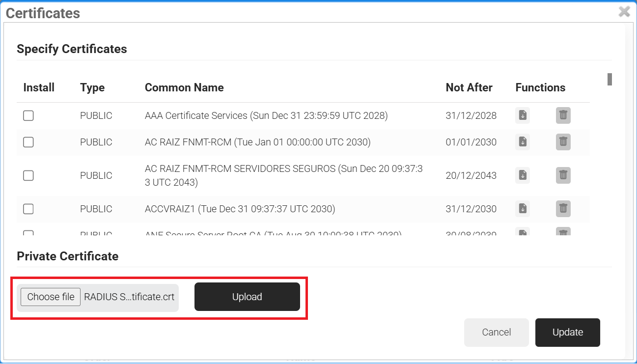Delete the AAA Certificate Services certificate
This screenshot has height=364, width=637.
click(563, 115)
